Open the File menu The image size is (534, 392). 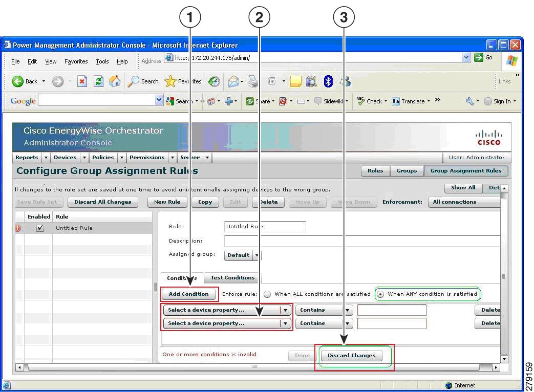(15, 61)
